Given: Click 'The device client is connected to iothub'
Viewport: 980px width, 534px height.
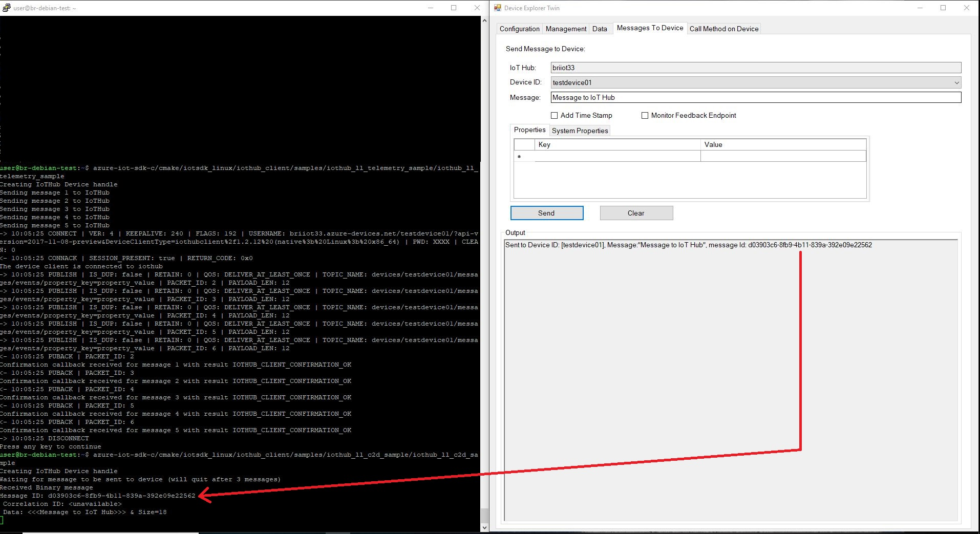Looking at the screenshot, I should 81,266.
